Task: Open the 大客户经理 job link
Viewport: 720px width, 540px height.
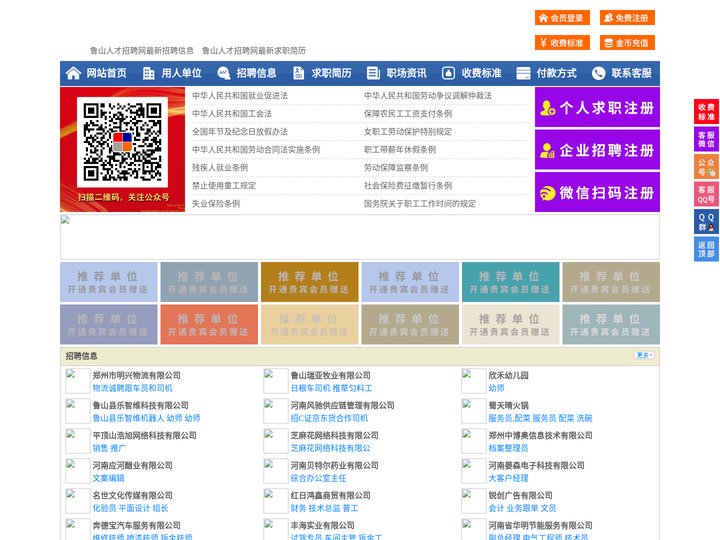Action: click(x=508, y=478)
